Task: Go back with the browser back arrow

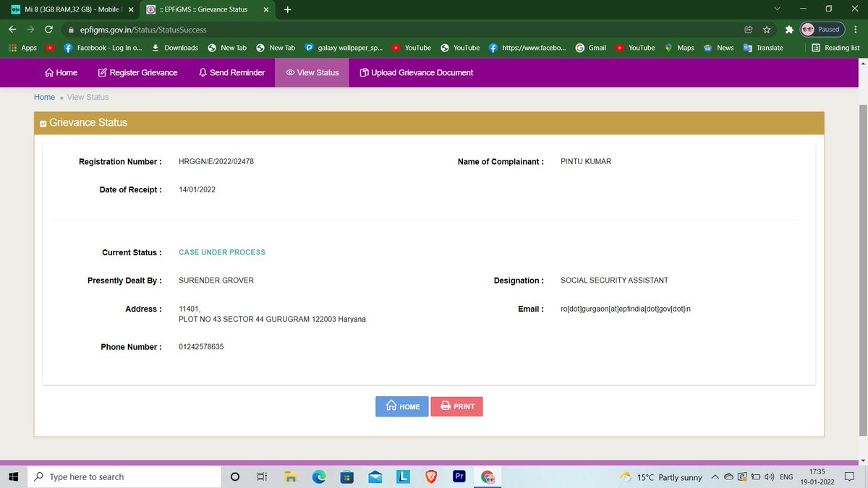Action: pyautogui.click(x=12, y=30)
